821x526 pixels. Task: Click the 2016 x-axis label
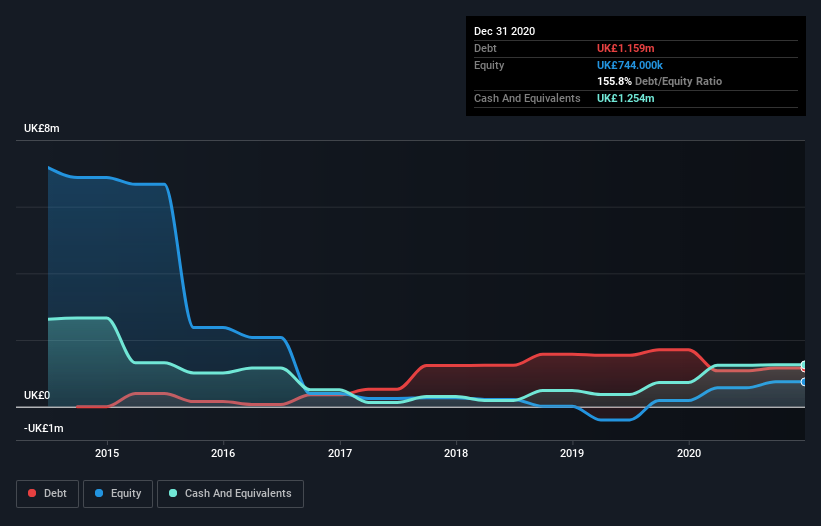[x=223, y=453]
